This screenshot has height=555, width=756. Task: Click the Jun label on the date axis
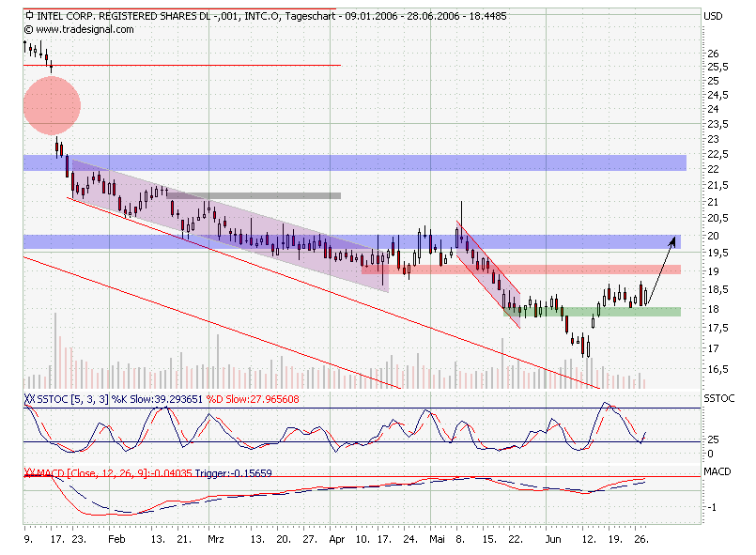(555, 541)
